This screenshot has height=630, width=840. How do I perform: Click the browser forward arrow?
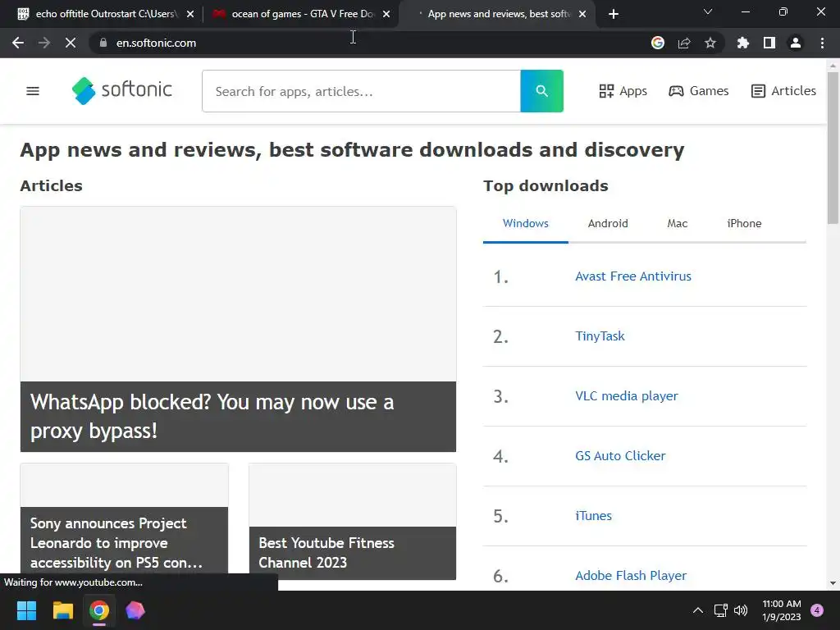(x=44, y=43)
